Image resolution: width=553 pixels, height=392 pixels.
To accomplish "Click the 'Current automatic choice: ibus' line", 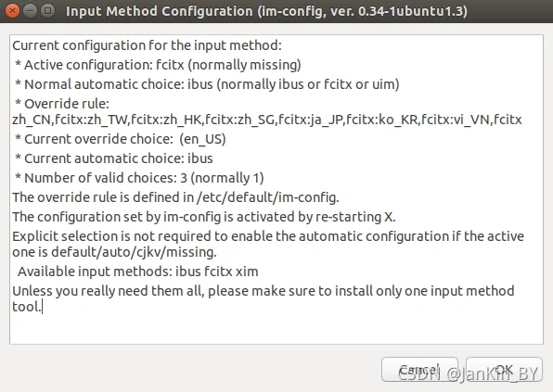I will [114, 158].
